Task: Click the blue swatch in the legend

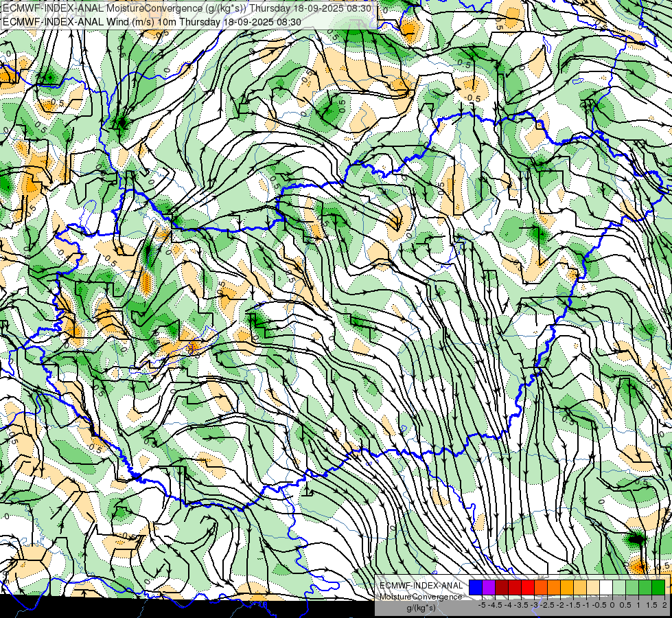Action: click(x=475, y=588)
